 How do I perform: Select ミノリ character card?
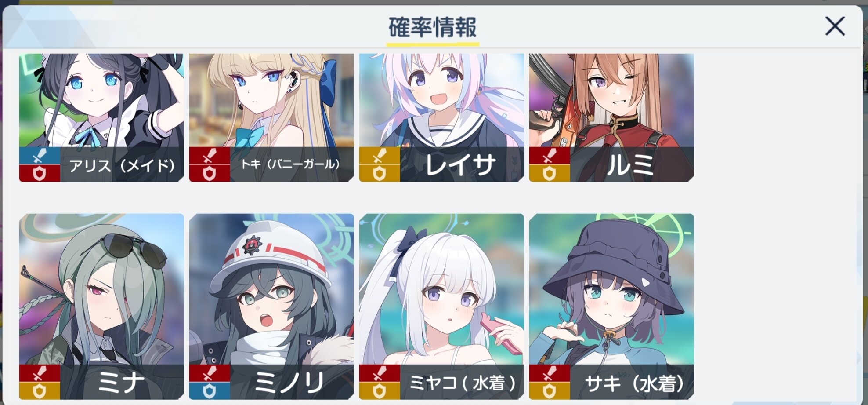(x=271, y=306)
